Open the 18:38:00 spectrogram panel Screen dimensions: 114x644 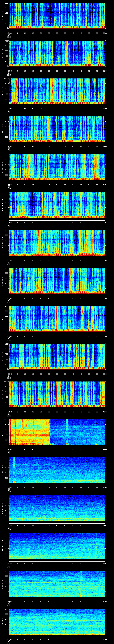(57, 356)
